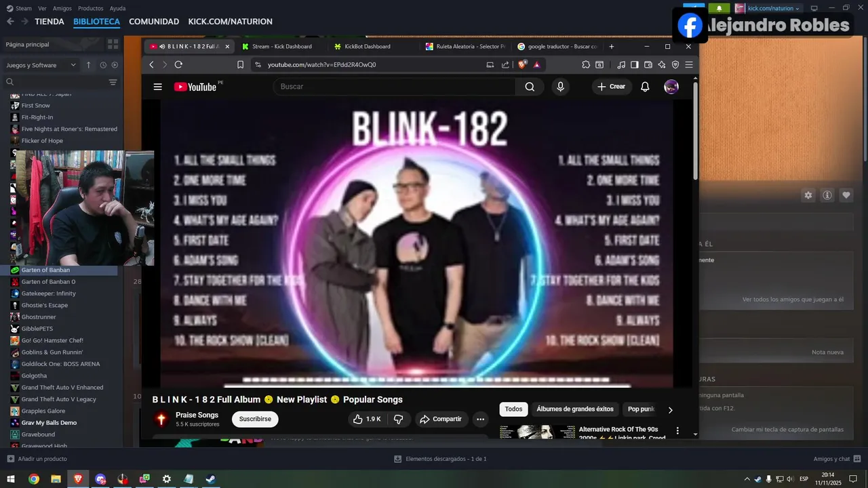The height and width of the screenshot is (488, 868).
Task: Open the Steam Ver menu
Action: tap(42, 8)
